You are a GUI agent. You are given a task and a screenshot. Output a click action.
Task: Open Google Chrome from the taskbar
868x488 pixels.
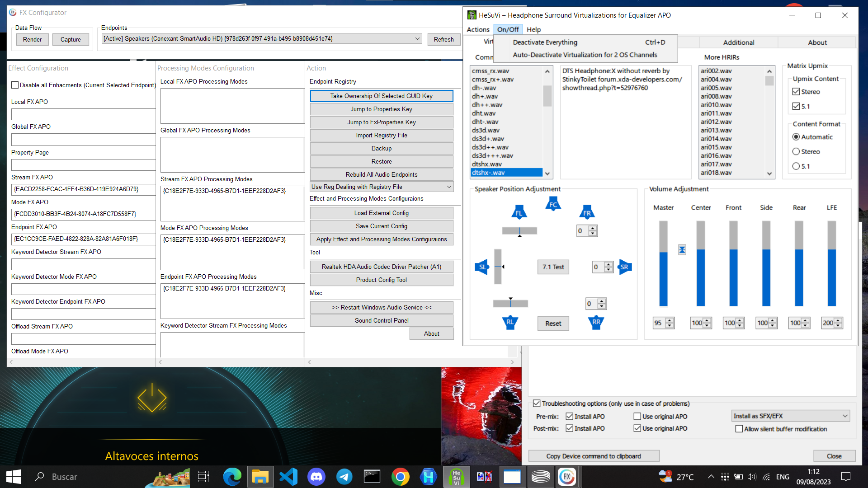pyautogui.click(x=401, y=477)
